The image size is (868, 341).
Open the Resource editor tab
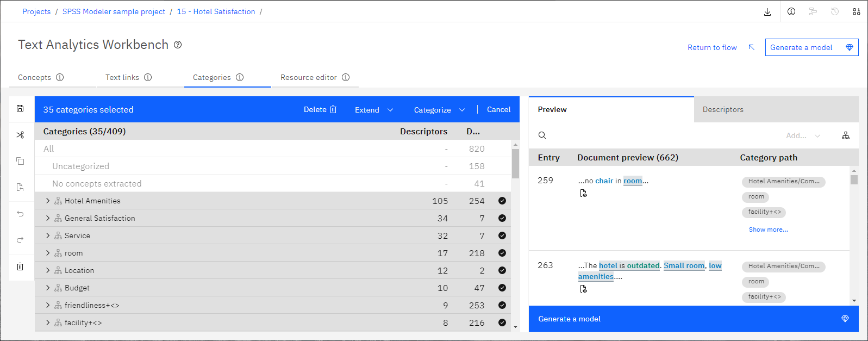309,77
